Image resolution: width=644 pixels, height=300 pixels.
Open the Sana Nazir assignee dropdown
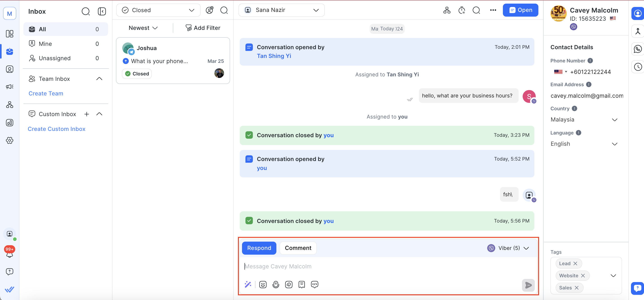click(x=282, y=10)
